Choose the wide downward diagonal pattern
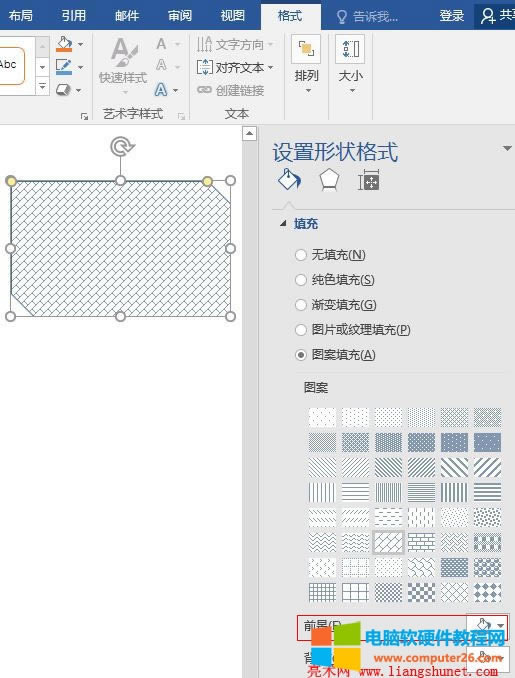The image size is (515, 678). [454, 467]
